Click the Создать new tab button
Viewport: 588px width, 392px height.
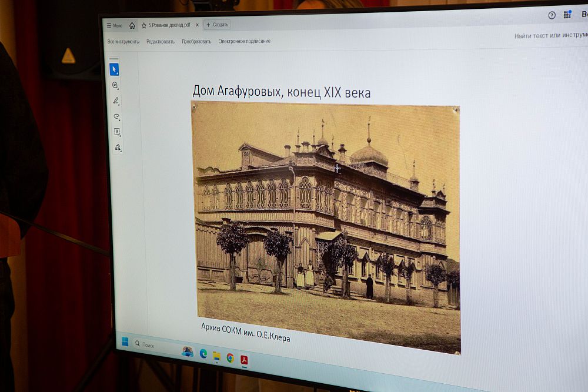tap(218, 25)
